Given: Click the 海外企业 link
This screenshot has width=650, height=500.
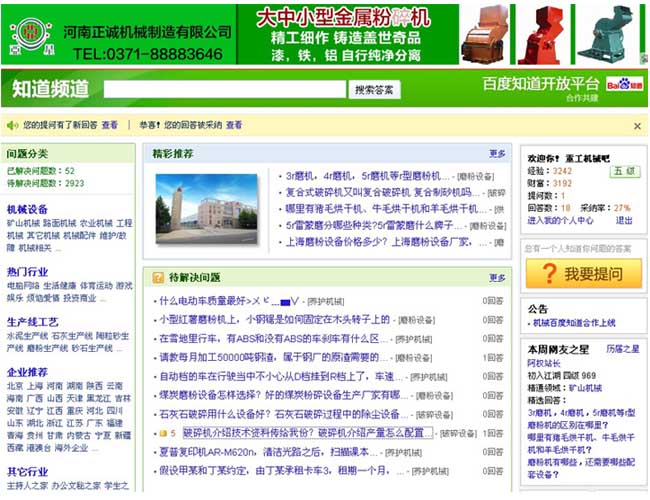Looking at the screenshot, I should click(x=71, y=448).
